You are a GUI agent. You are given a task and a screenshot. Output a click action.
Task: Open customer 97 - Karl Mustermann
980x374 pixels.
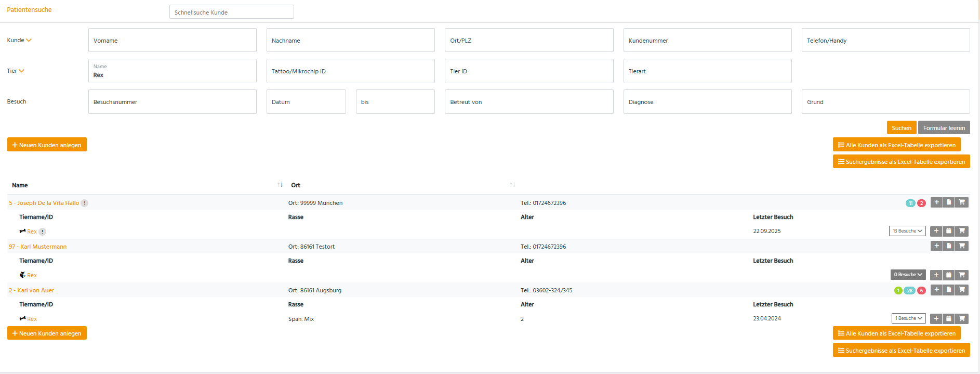pyautogui.click(x=37, y=247)
